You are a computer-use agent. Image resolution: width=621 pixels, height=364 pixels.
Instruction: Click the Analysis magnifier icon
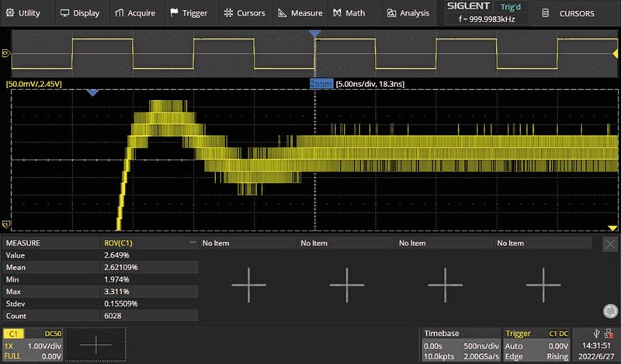click(x=391, y=13)
